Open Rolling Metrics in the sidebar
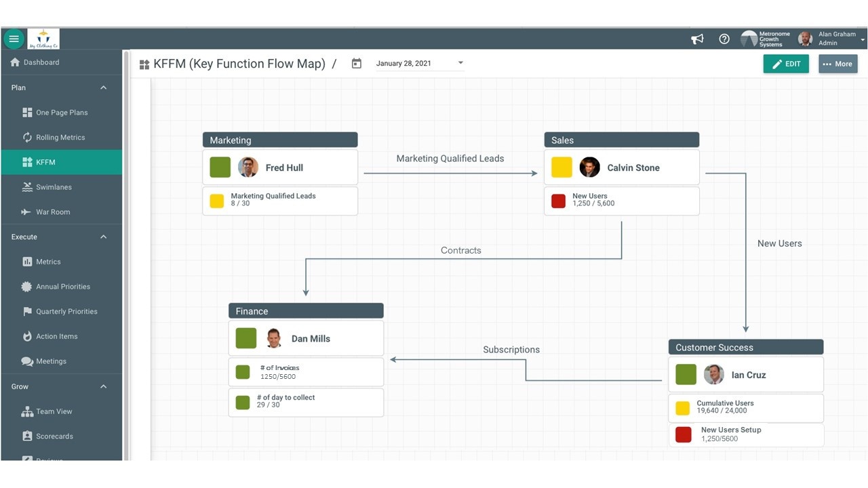Screen dimensions: 868x488 tap(60, 138)
